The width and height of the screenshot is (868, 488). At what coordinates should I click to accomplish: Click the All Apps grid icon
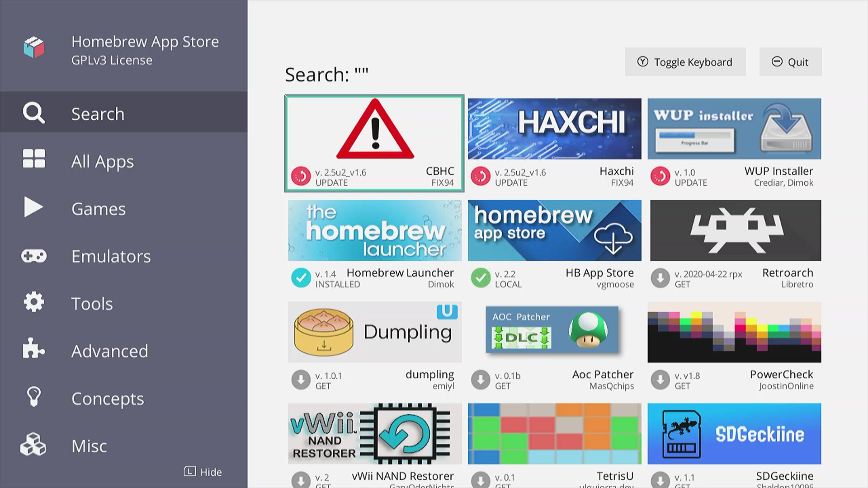click(34, 159)
